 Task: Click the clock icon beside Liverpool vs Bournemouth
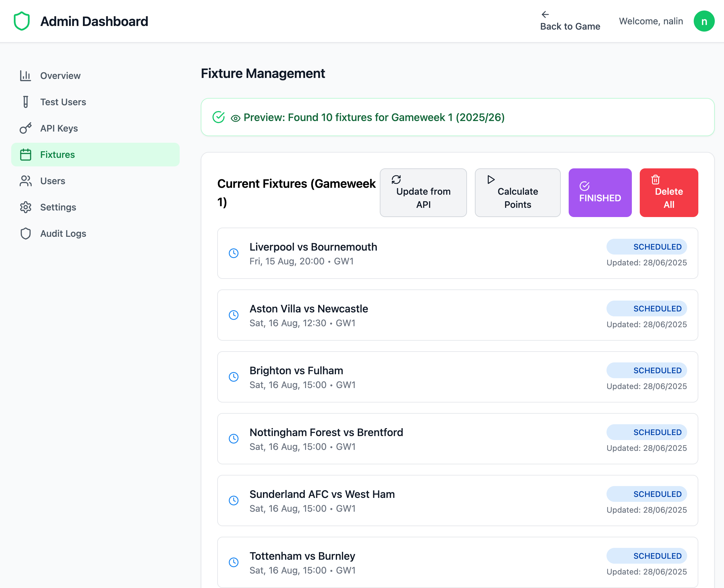click(234, 253)
